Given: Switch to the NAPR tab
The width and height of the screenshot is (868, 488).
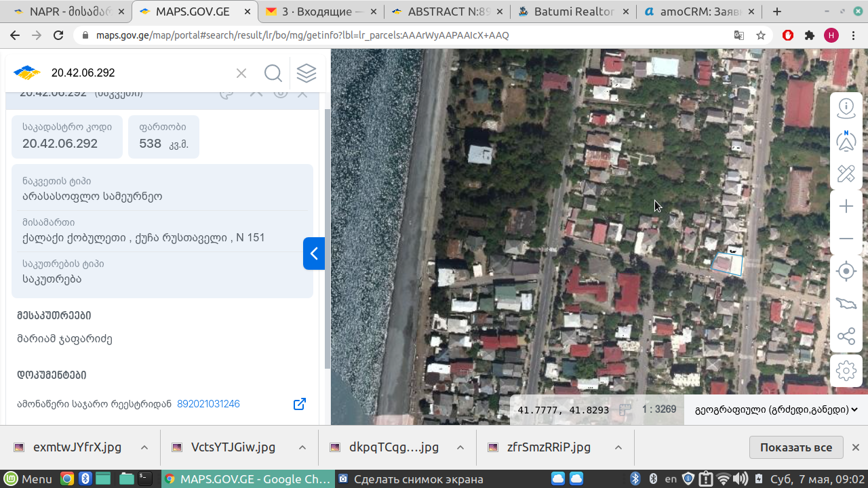Looking at the screenshot, I should pyautogui.click(x=66, y=12).
